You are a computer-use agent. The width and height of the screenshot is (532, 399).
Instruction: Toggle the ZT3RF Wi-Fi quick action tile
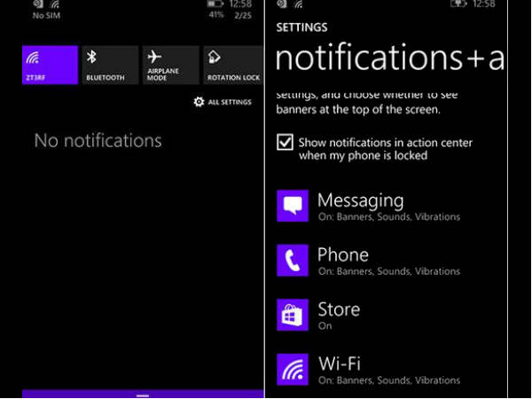(x=50, y=65)
